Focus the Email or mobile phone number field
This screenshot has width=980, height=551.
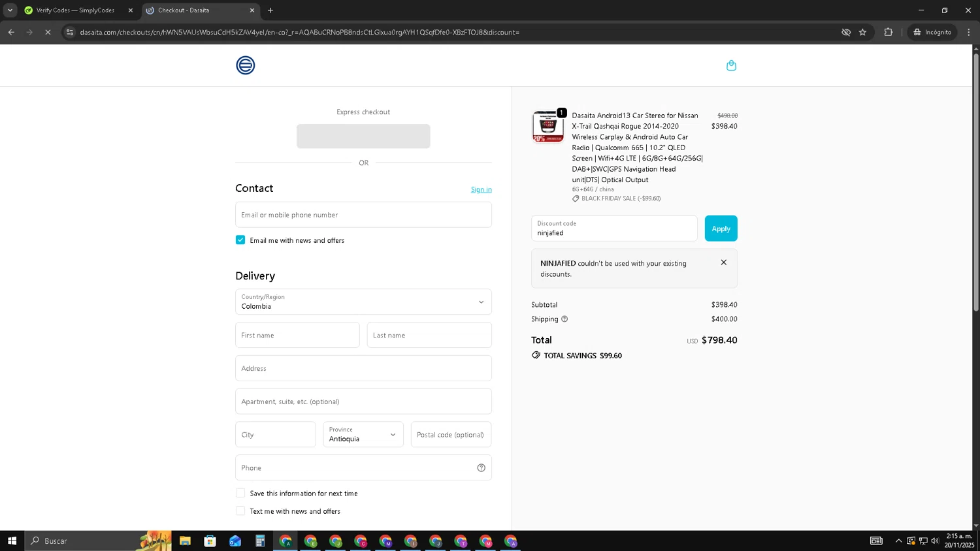(363, 215)
